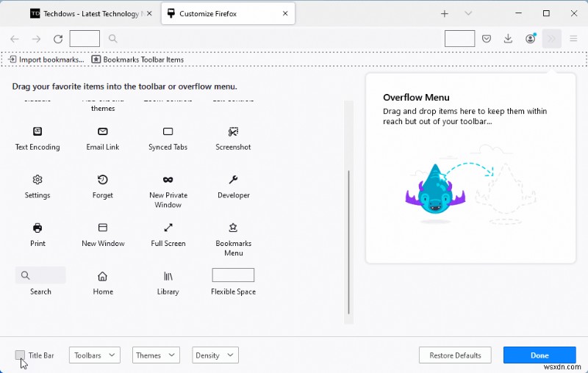This screenshot has height=373, width=588.
Task: Click the search magnifier in toolbar
Action: pyautogui.click(x=113, y=39)
